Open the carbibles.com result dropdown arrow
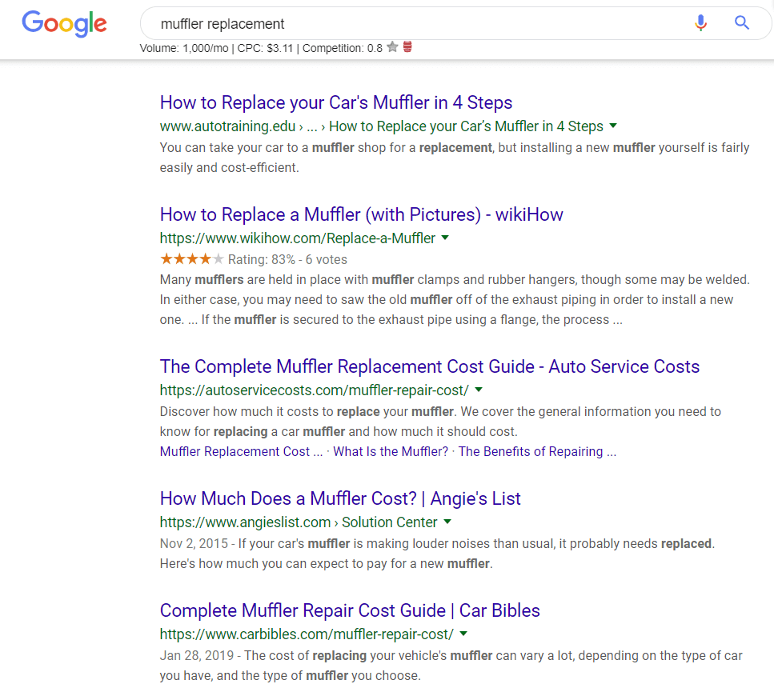Screen dimensions: 774x700 (463, 634)
